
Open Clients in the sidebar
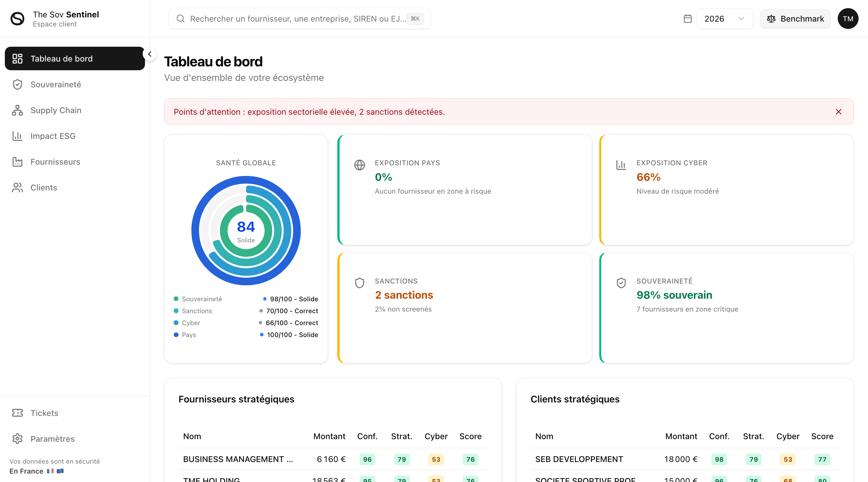[75, 188]
